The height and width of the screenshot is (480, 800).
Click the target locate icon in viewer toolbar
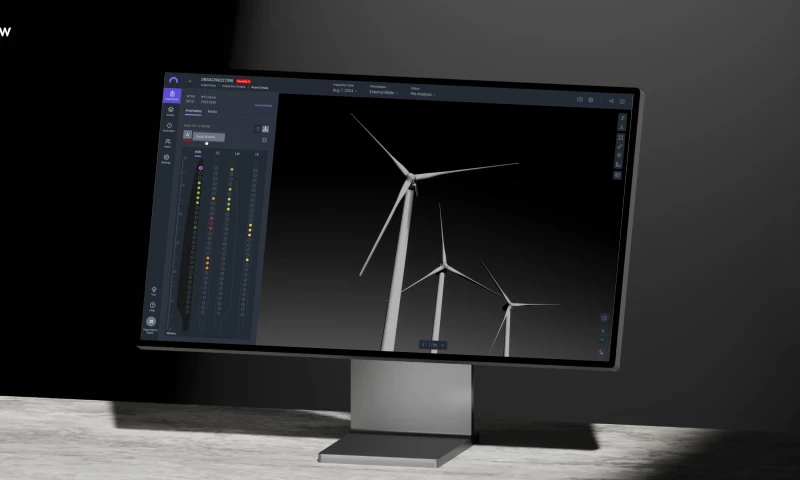pyautogui.click(x=619, y=155)
